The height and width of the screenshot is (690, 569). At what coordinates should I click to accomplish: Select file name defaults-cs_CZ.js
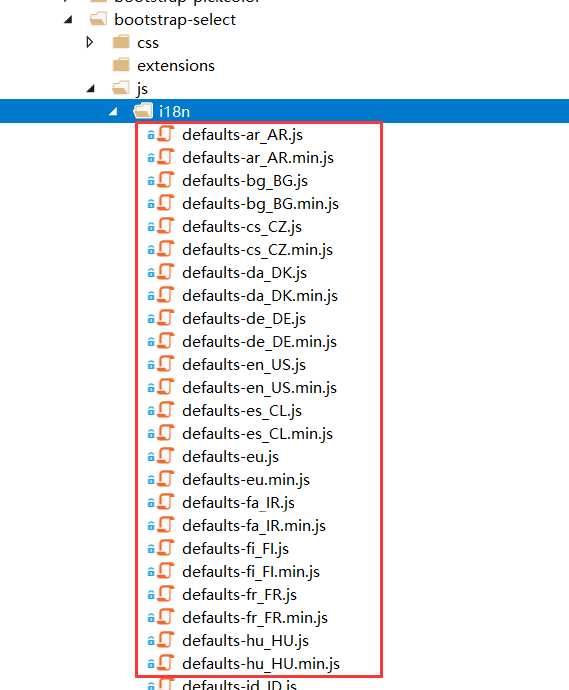pos(242,227)
